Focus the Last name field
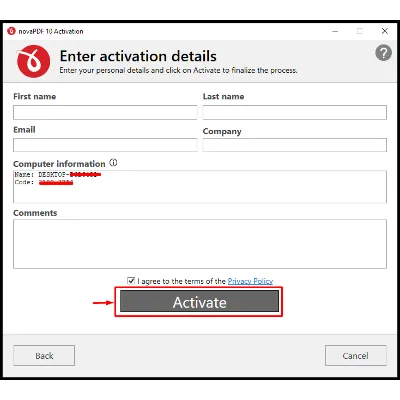The height and width of the screenshot is (400, 400). [295, 113]
